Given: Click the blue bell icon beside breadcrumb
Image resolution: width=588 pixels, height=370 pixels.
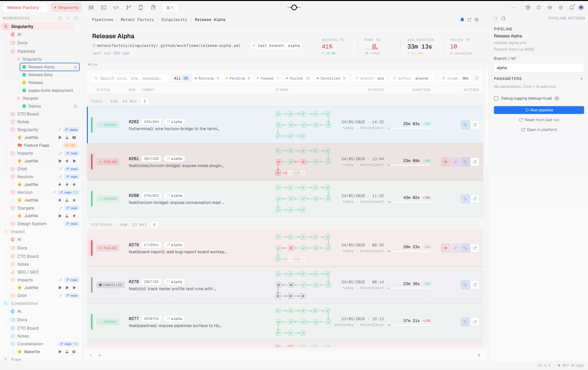Looking at the screenshot, I should coord(462,20).
